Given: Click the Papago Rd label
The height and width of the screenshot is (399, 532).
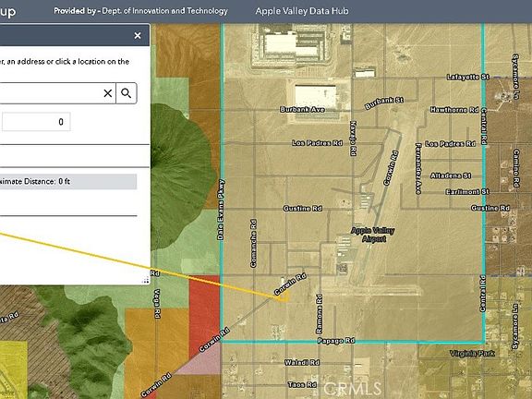Looking at the screenshot, I should click(x=335, y=340).
